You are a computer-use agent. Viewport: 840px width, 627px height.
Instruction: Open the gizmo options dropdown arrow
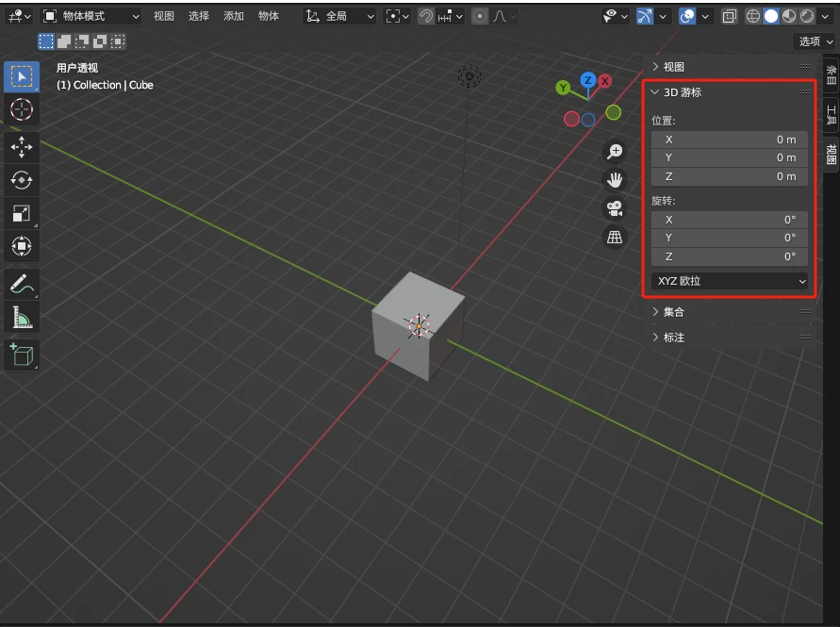[663, 16]
